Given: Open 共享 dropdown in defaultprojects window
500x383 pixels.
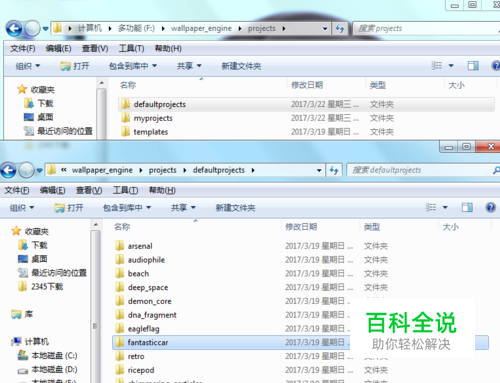Looking at the screenshot, I should 183,208.
